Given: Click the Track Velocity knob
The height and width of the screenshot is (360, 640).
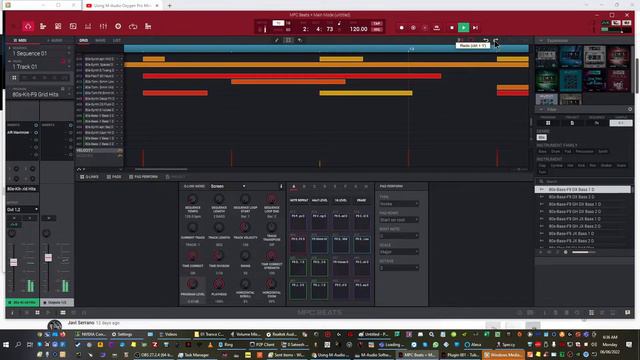Looking at the screenshot, I should pos(245,227).
